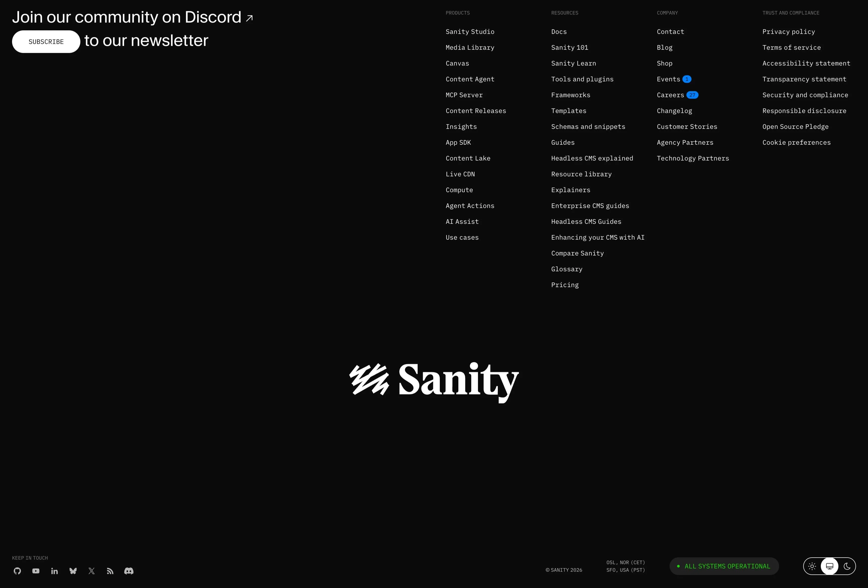Open Sanity Learn link
The height and width of the screenshot is (588, 868).
(x=574, y=64)
